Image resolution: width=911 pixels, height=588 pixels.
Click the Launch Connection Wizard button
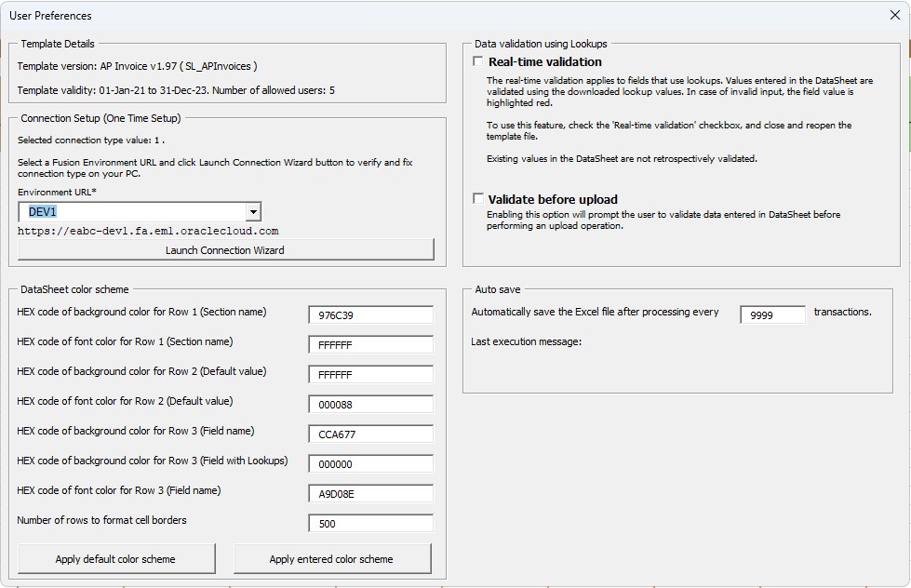click(x=226, y=249)
